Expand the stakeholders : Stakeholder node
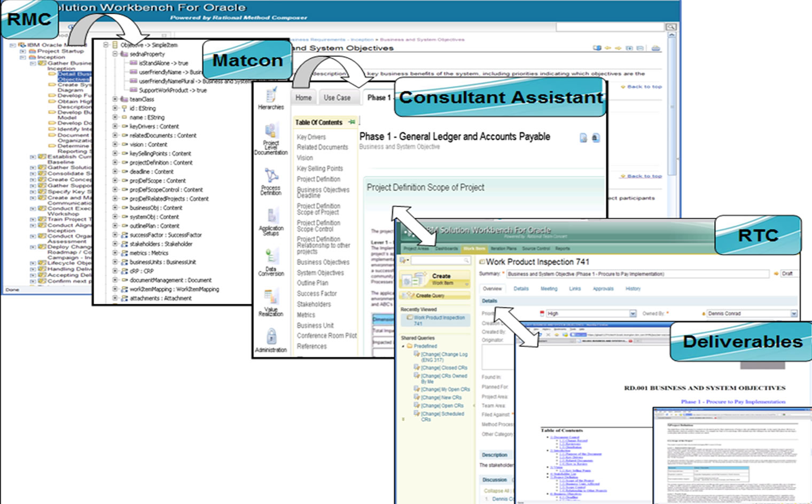The height and width of the screenshot is (504, 812). pos(115,244)
